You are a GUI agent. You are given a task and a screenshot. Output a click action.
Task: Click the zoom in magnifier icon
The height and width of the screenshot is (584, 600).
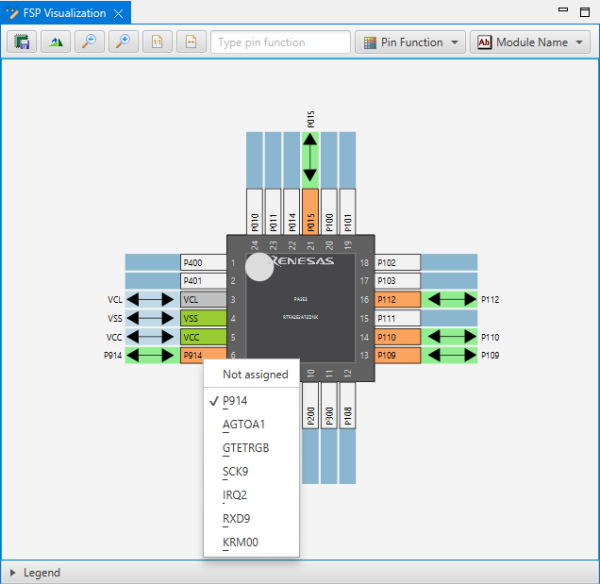point(123,42)
